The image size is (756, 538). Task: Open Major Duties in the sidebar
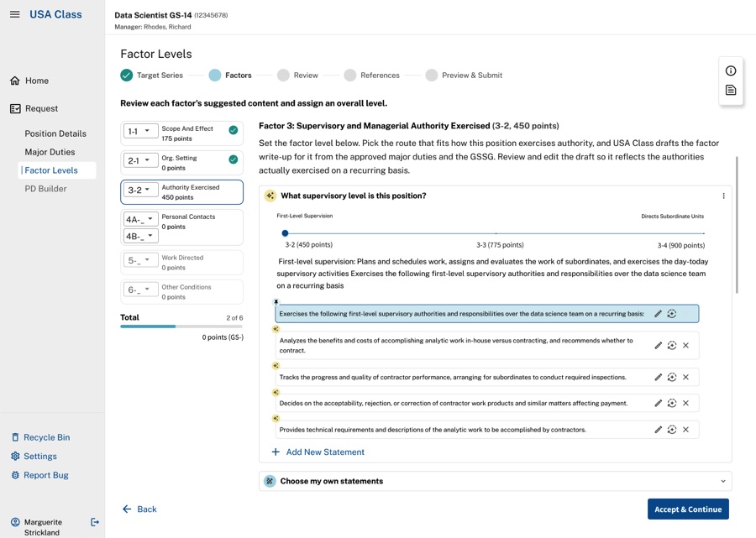[x=50, y=152]
